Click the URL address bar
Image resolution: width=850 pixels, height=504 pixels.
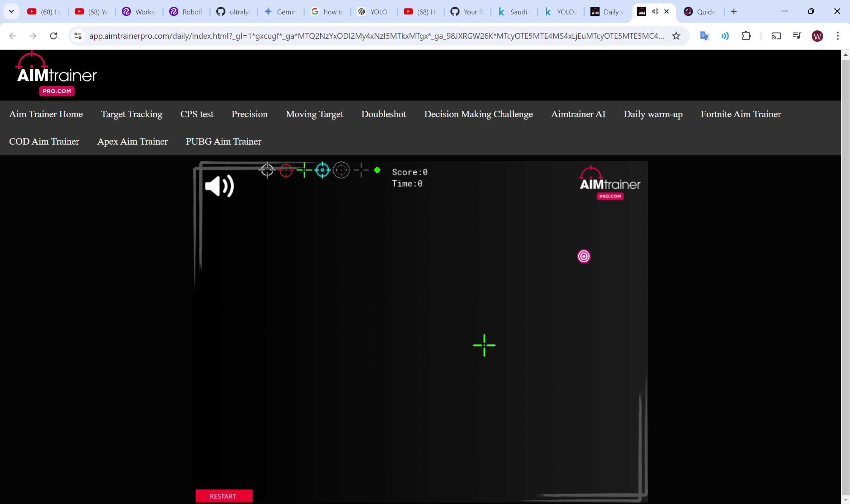[x=376, y=36]
